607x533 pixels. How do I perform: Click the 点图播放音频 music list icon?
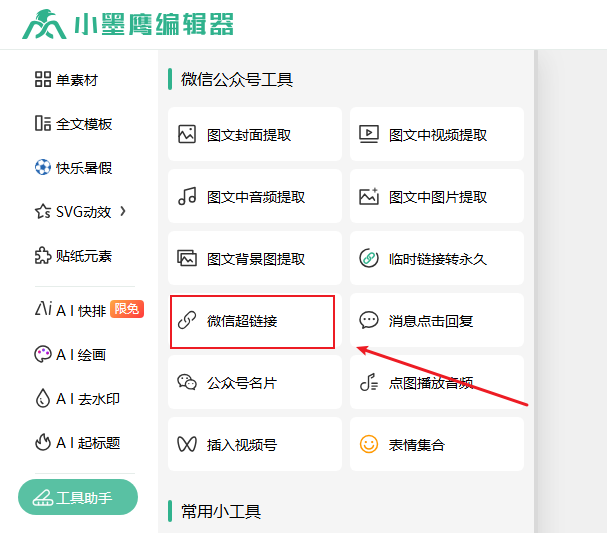(369, 382)
